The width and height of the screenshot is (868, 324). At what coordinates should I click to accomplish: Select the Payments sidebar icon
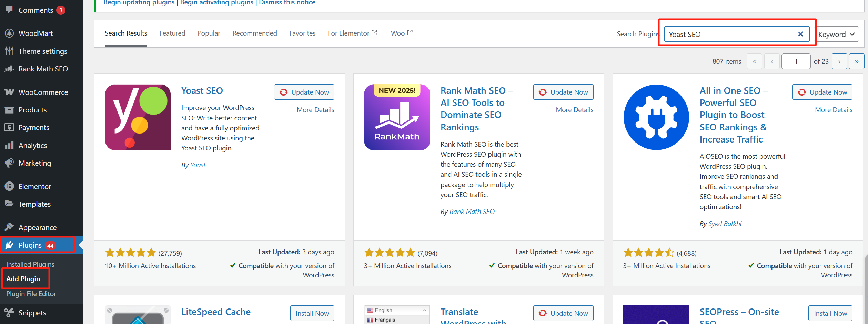pyautogui.click(x=9, y=127)
